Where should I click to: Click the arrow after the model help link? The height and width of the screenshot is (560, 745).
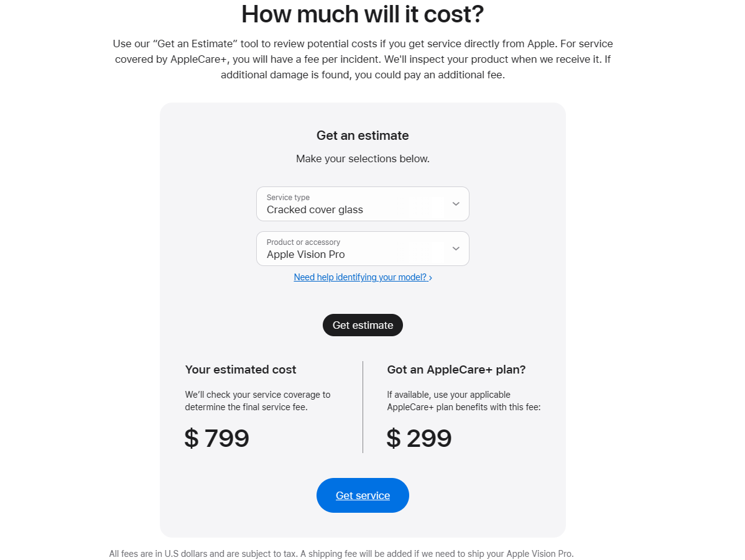pos(430,278)
